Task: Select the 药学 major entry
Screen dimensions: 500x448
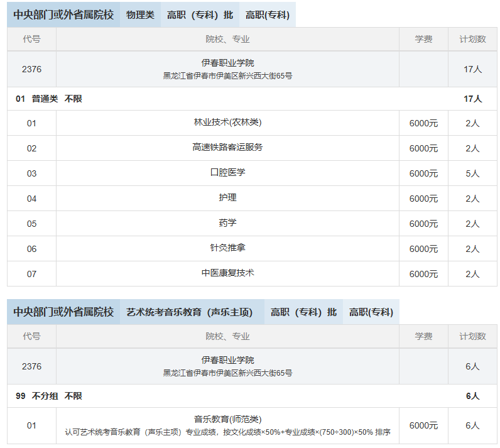Action: tap(227, 223)
